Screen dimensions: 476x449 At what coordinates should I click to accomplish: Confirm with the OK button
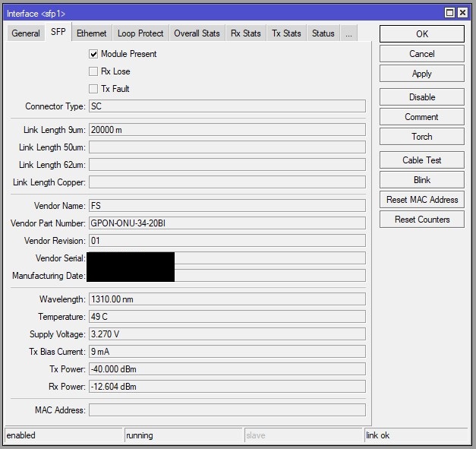(422, 33)
